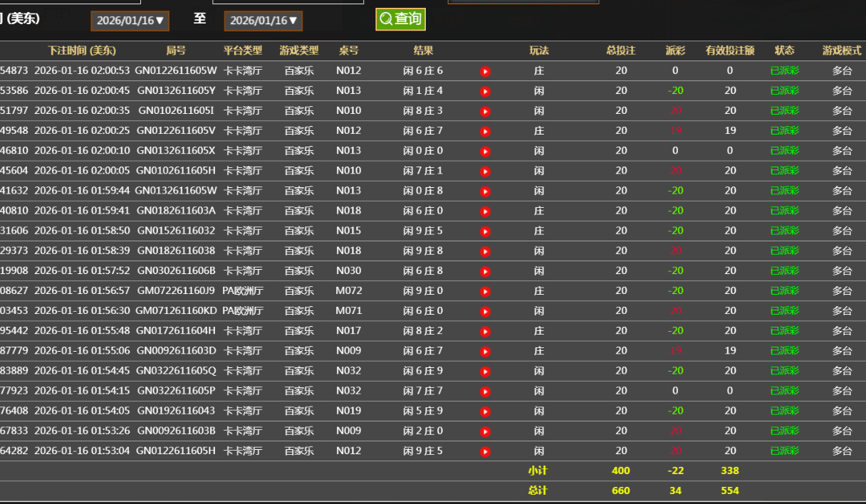Open replay icon for round GN0102611605I
866x504 pixels.
tap(485, 111)
